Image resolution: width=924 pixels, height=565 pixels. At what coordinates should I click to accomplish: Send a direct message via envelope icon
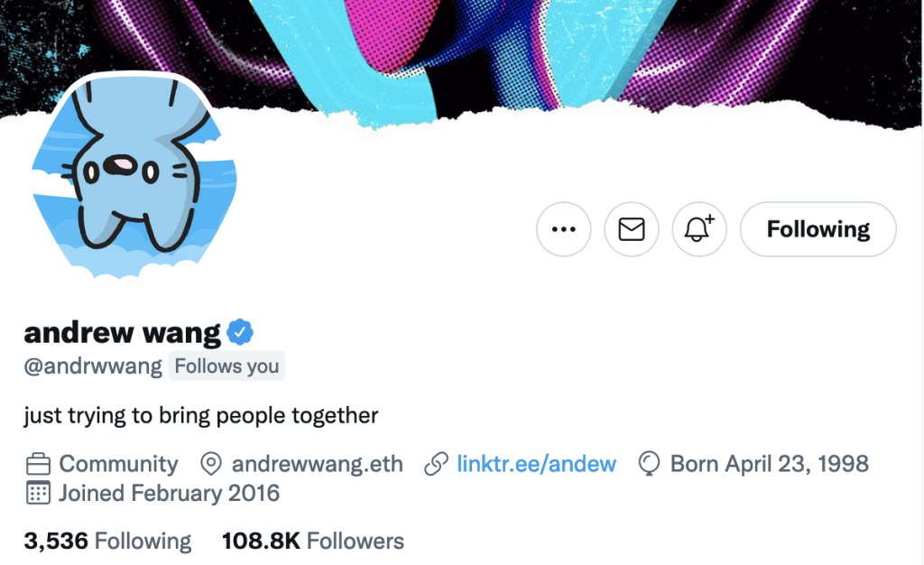coord(632,230)
